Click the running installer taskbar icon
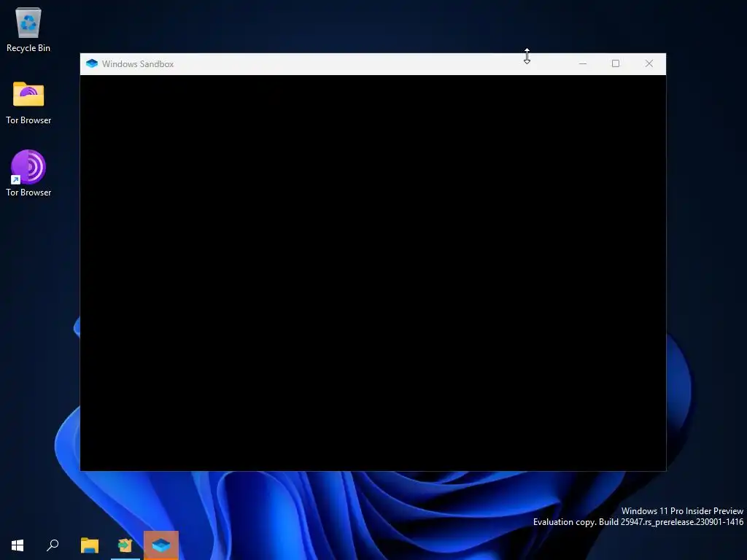 [x=125, y=545]
